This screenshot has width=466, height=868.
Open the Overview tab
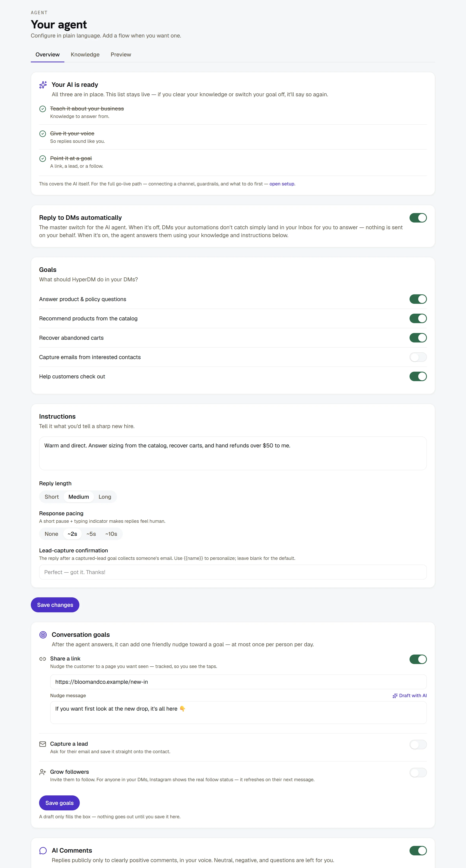tap(48, 55)
